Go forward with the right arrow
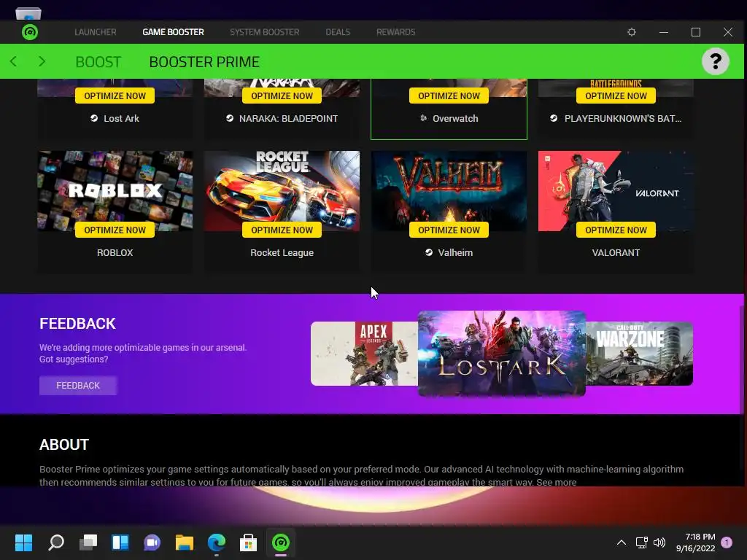 click(x=42, y=61)
